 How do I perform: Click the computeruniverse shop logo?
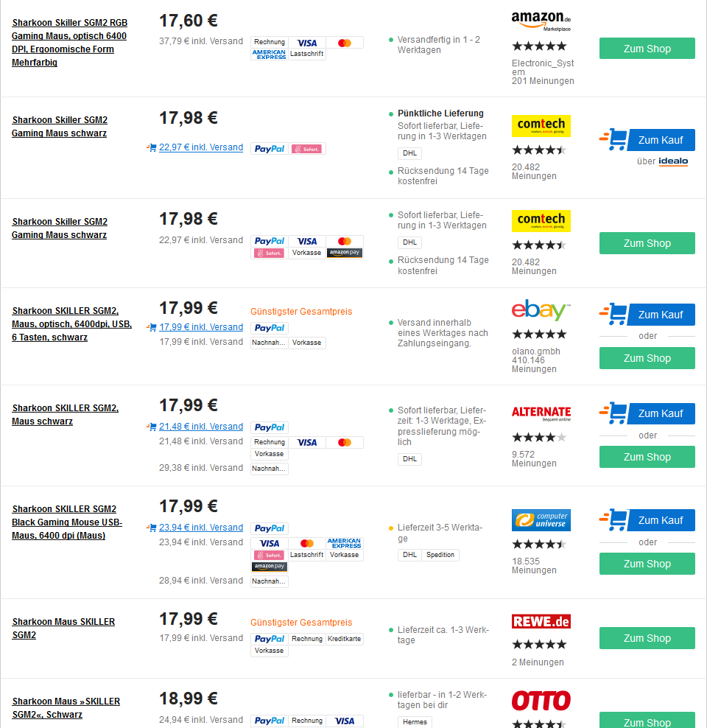pyautogui.click(x=541, y=520)
